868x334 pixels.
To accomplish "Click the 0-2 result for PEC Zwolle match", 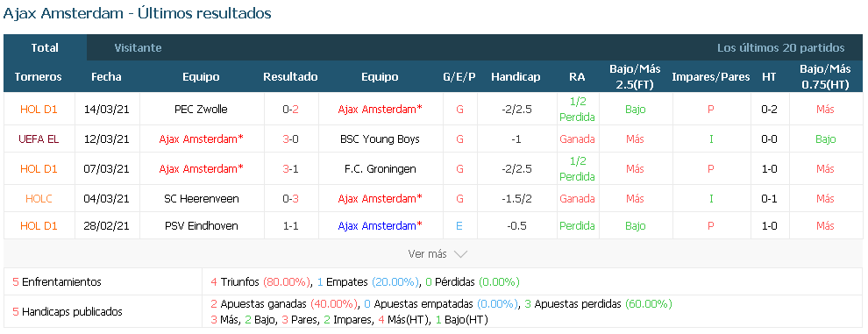I will [290, 109].
